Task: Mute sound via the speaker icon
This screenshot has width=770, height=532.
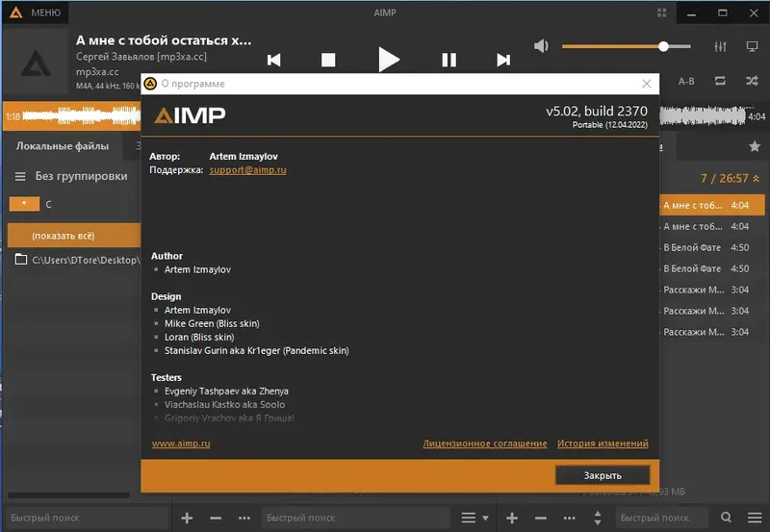Action: tap(541, 46)
